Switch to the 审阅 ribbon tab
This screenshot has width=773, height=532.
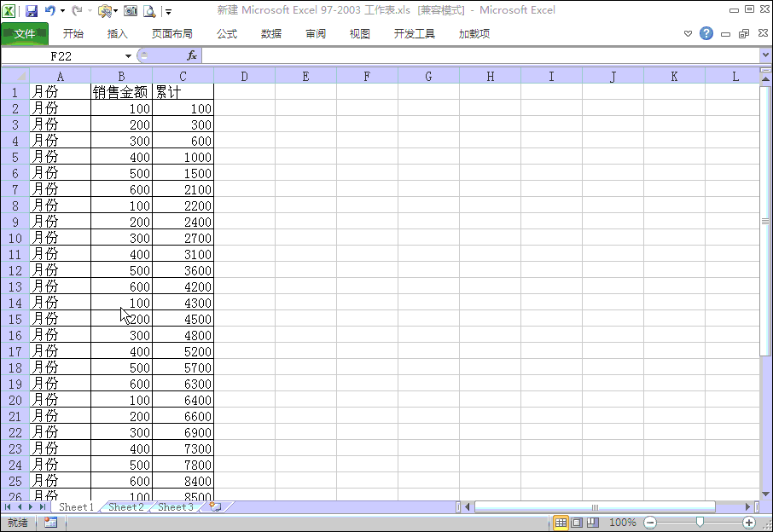click(x=316, y=33)
